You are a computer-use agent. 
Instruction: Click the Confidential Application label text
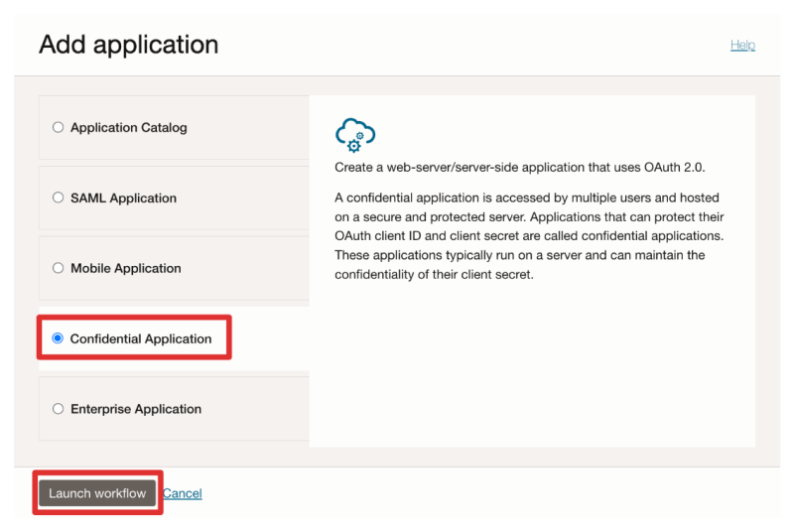[x=141, y=338]
